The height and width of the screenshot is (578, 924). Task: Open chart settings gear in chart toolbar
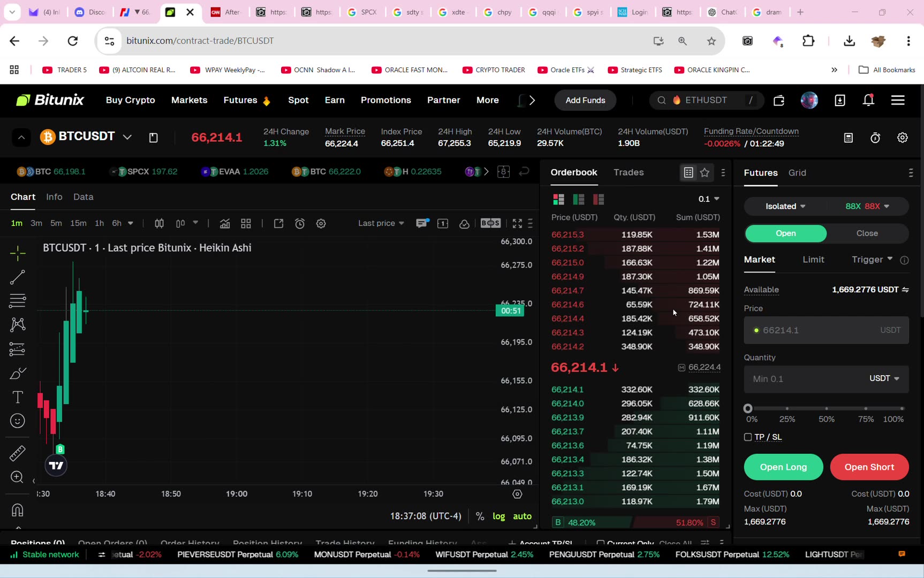(321, 224)
